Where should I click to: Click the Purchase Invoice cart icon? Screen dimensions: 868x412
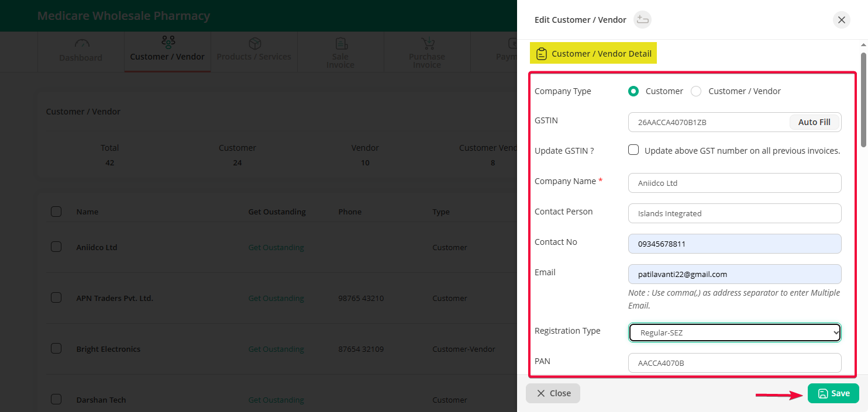coord(428,44)
